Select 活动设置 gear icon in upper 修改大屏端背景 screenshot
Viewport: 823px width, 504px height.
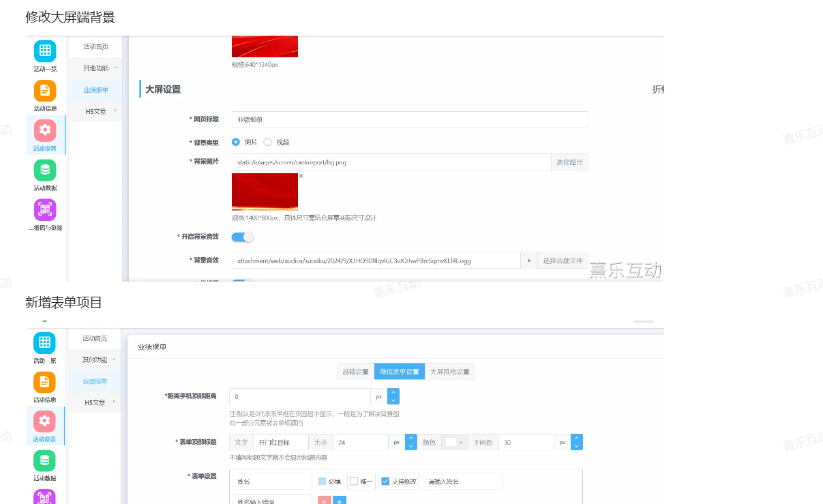pyautogui.click(x=44, y=130)
